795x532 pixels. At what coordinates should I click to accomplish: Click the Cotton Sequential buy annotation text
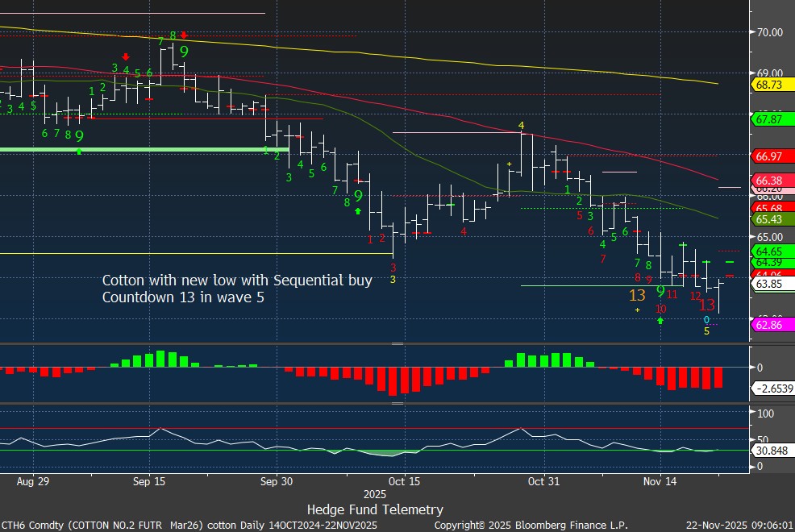click(x=237, y=289)
